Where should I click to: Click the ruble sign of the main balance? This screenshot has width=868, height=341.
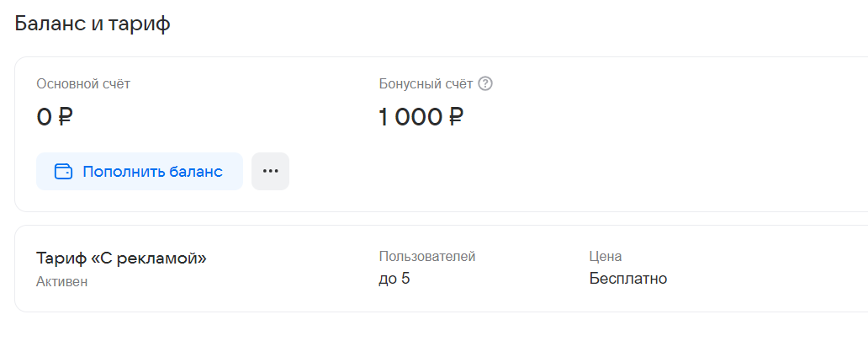(x=65, y=117)
